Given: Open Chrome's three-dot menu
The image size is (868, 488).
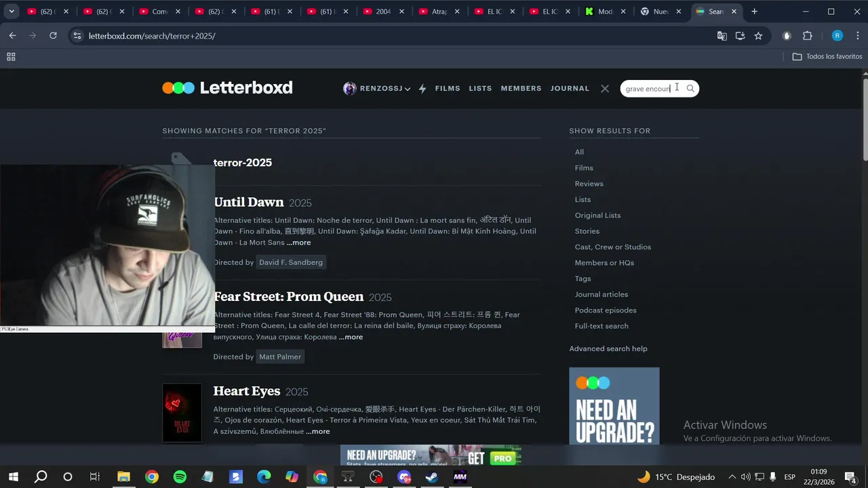Looking at the screenshot, I should coord(858,36).
